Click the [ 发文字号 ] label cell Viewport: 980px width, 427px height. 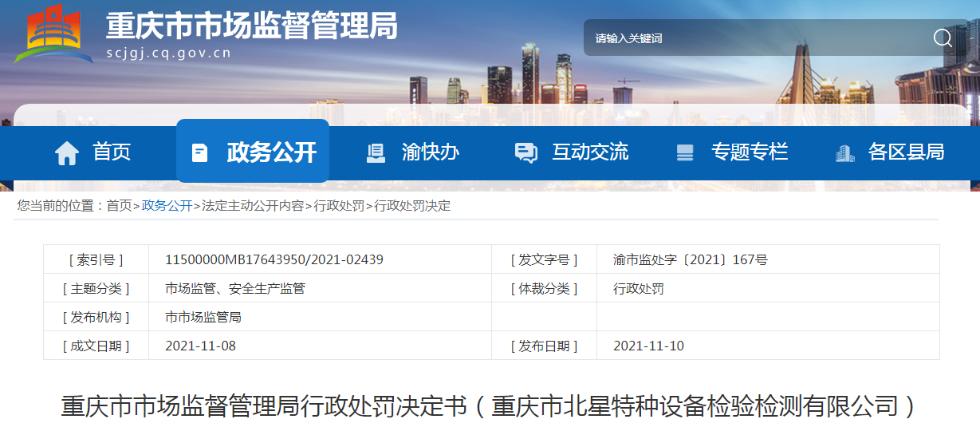pos(544,259)
